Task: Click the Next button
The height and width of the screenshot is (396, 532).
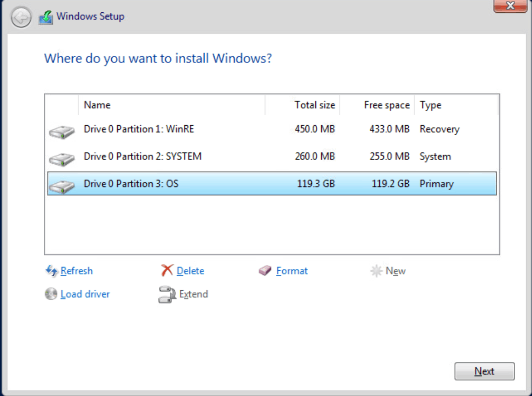Action: [485, 371]
